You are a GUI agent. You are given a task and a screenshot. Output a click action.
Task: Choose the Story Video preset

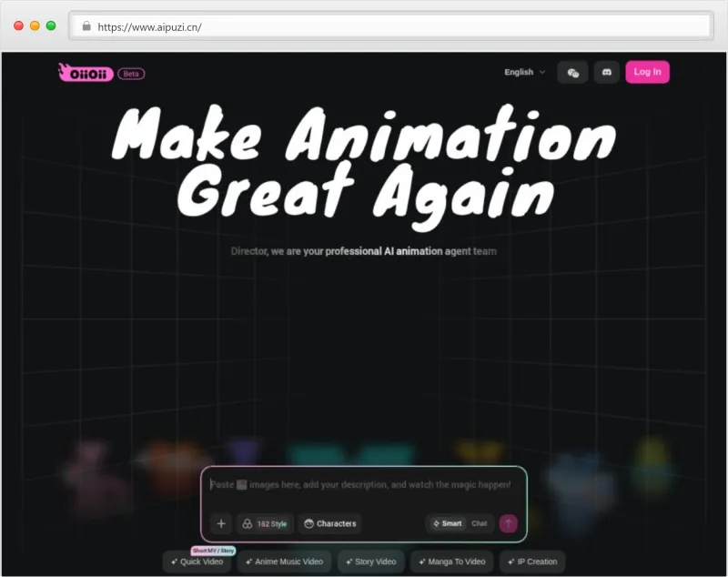371,562
